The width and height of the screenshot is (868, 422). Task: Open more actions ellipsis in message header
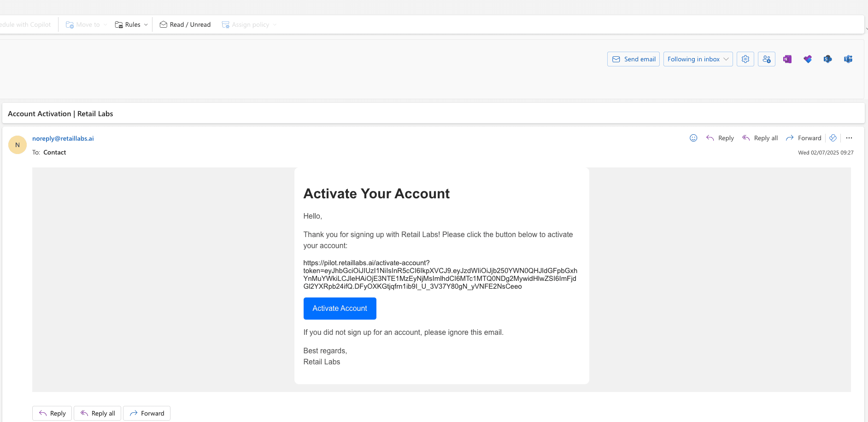[x=849, y=138]
